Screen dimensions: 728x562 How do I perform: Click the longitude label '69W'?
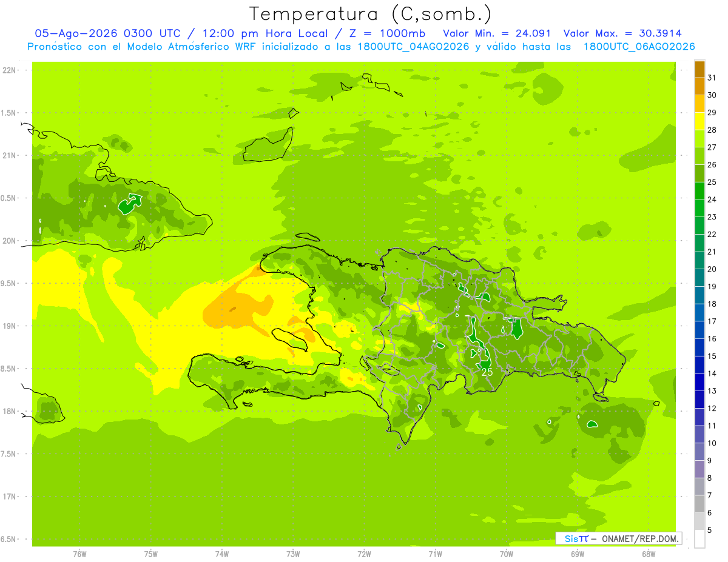577,554
